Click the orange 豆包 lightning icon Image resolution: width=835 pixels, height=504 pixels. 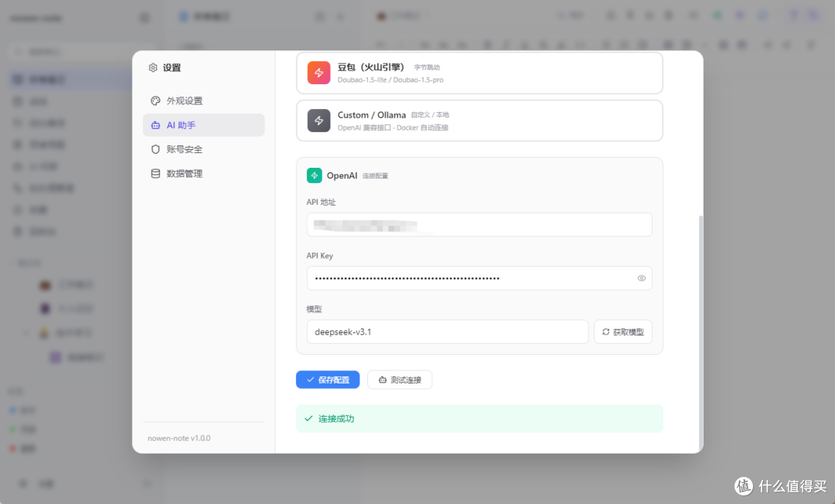point(319,73)
